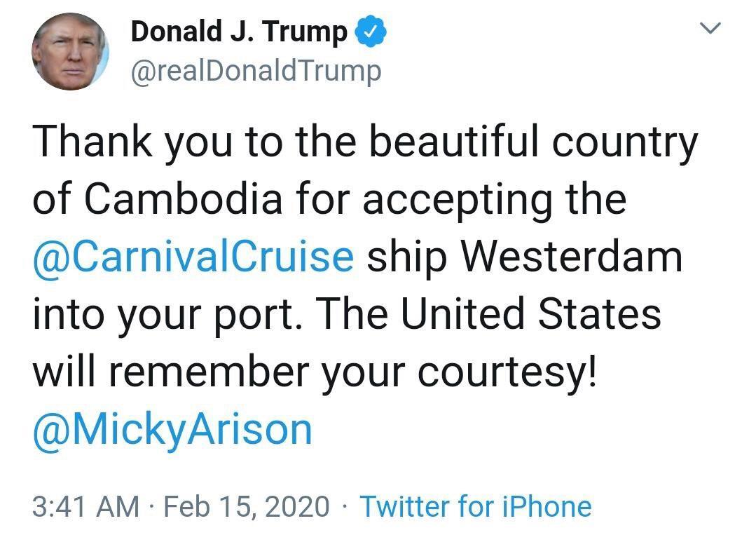The width and height of the screenshot is (756, 535).
Task: Open the @CarnivalCruise mention
Action: tap(193, 257)
